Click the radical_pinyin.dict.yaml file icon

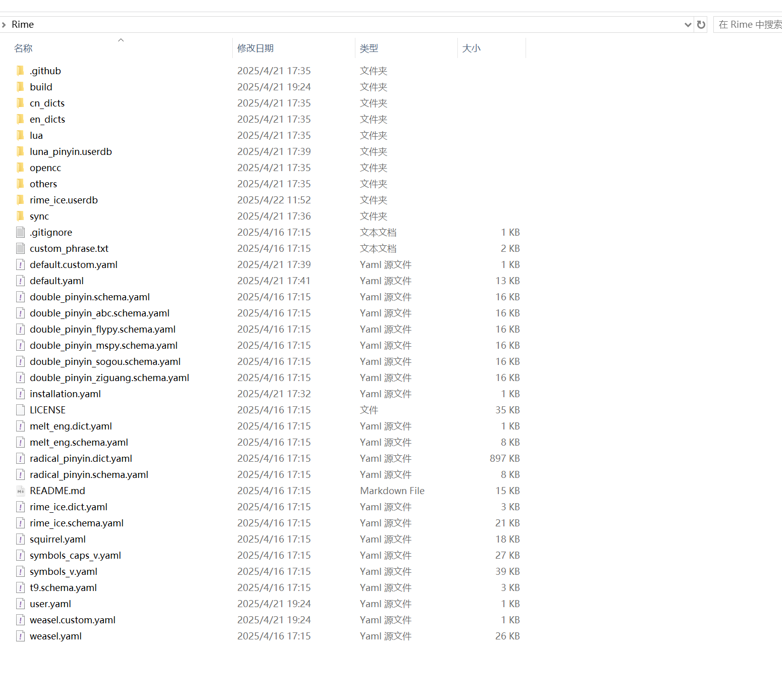coord(20,458)
